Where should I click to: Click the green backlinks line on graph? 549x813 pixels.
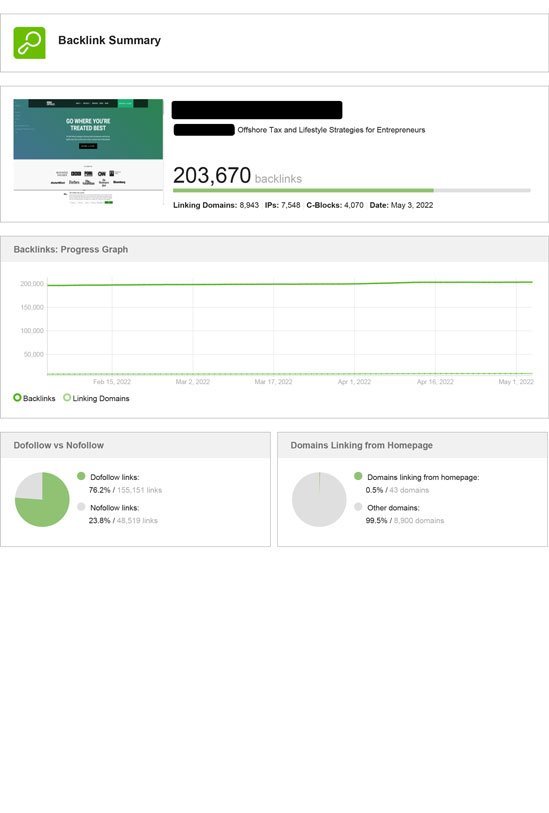(289, 284)
